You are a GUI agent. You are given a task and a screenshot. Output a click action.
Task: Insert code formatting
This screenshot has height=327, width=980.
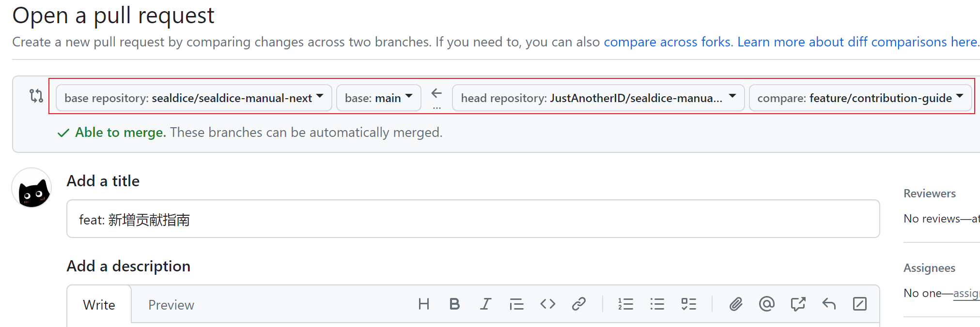(547, 304)
